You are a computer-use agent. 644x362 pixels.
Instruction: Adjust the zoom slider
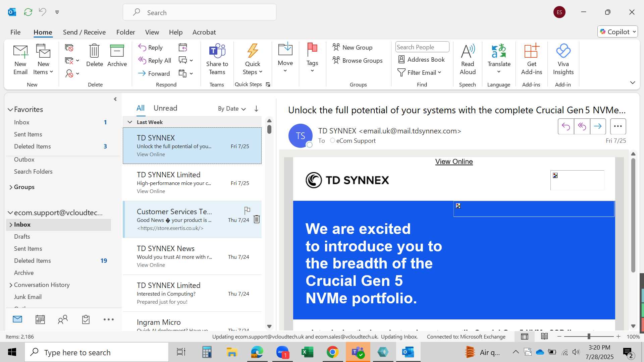[589, 337]
